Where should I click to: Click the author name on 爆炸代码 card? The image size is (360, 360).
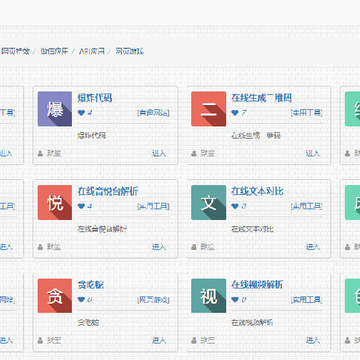[x=54, y=153]
